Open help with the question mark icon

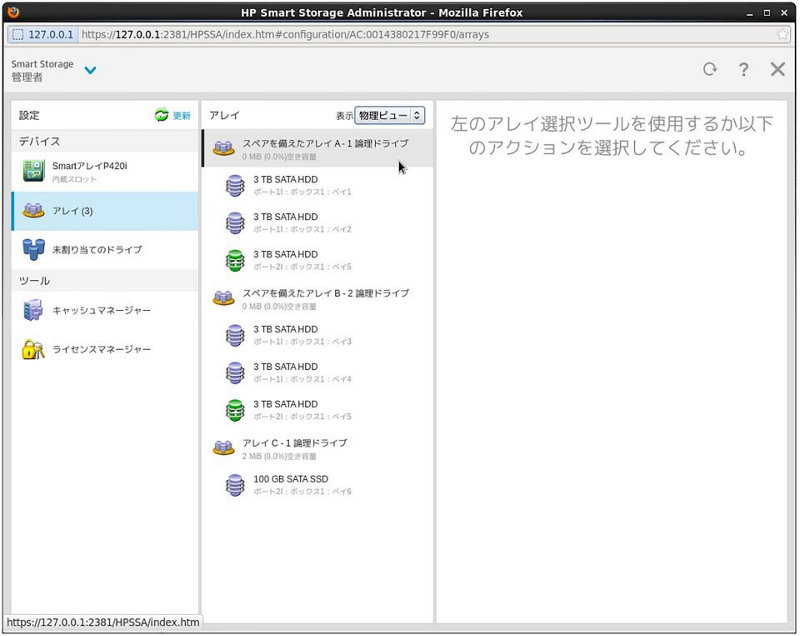743,70
